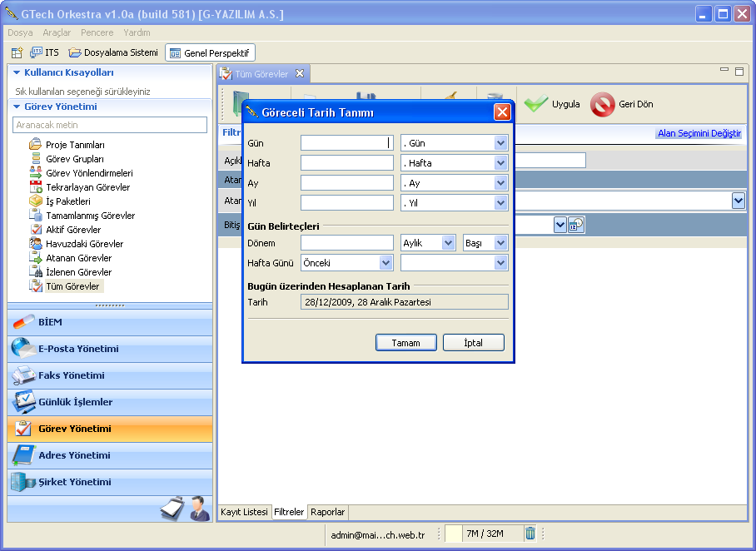Screen dimensions: 756x551
Task: Click the new perspective icon in toolbar
Action: pos(17,52)
